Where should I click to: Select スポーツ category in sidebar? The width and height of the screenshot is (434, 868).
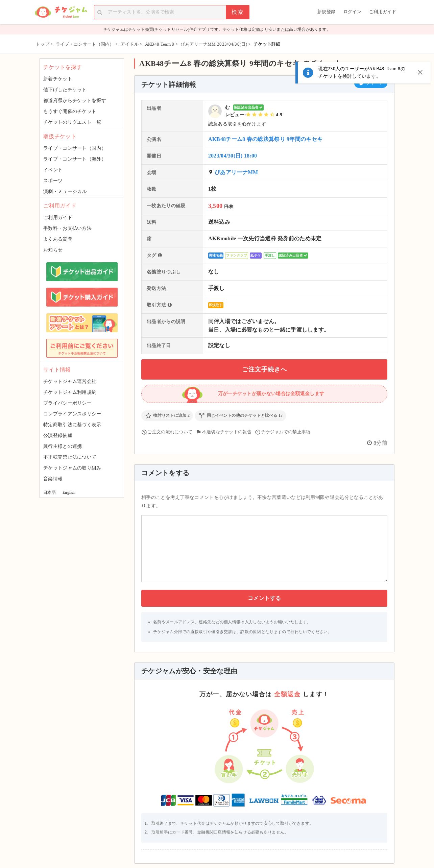[53, 181]
